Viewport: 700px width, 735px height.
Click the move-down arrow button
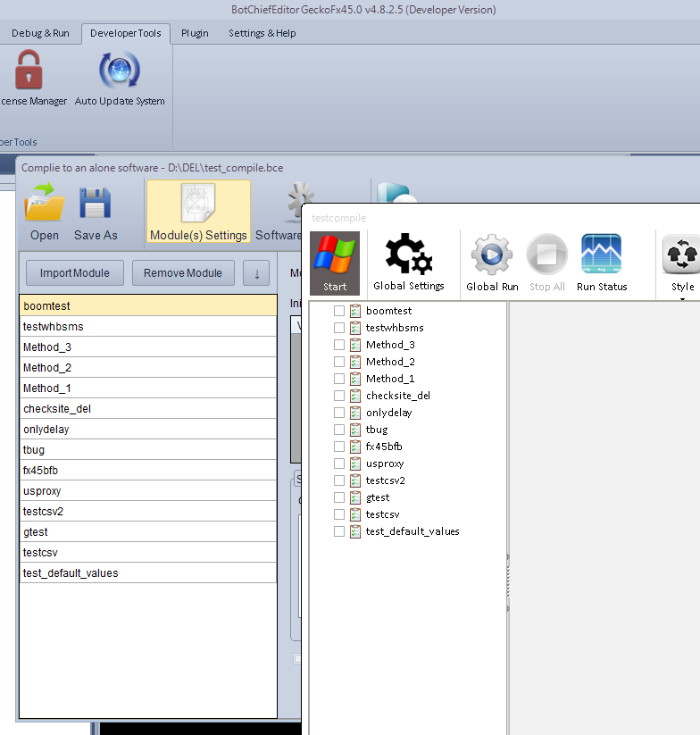coord(256,273)
